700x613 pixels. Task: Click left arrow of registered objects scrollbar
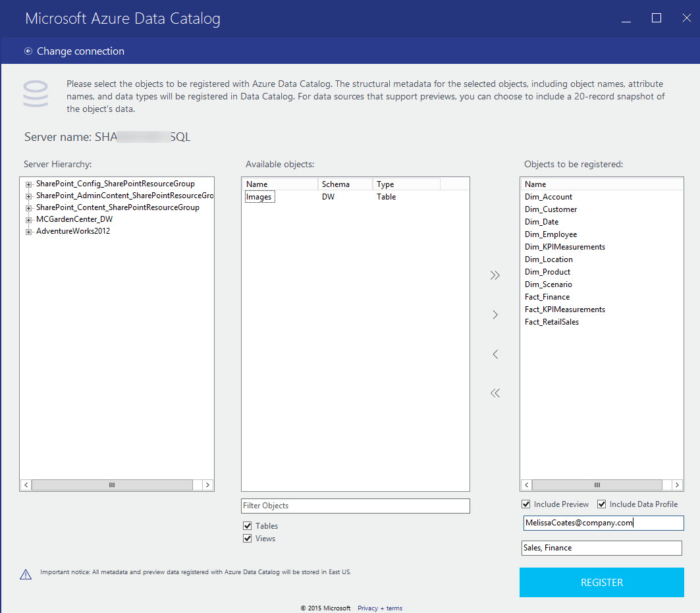526,485
